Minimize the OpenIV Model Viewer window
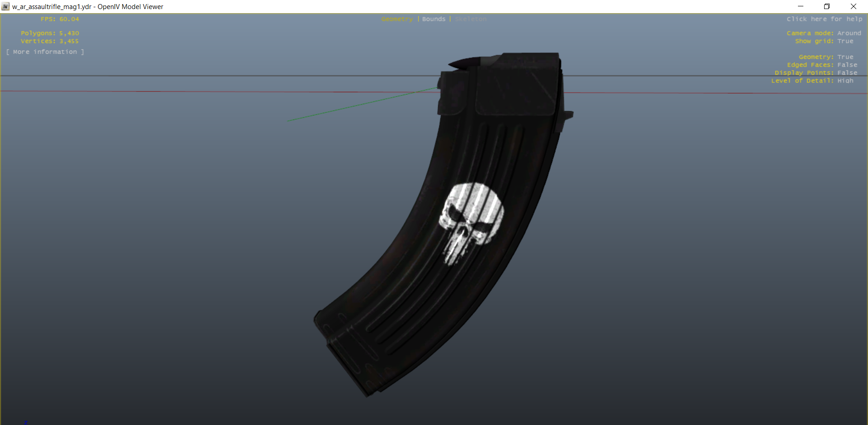This screenshot has width=868, height=425. (x=801, y=6)
